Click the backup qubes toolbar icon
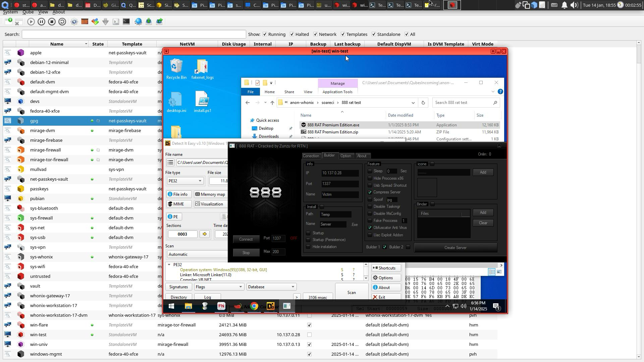 pyautogui.click(x=149, y=21)
